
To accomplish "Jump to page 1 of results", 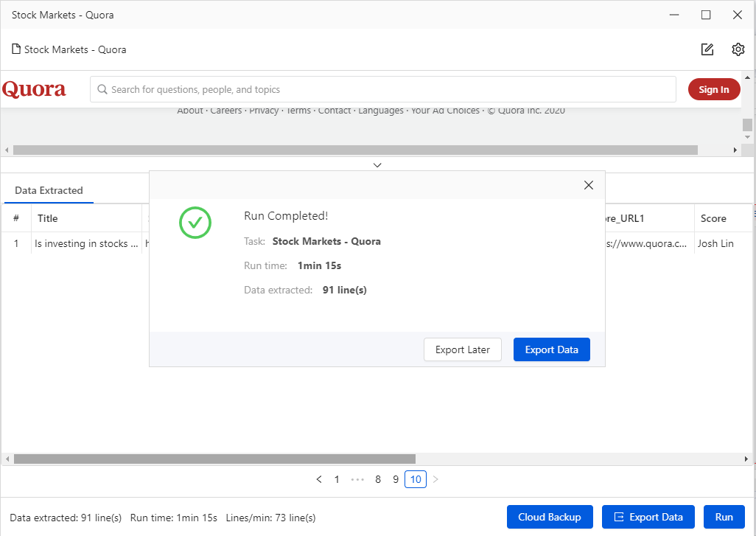I will tap(337, 479).
